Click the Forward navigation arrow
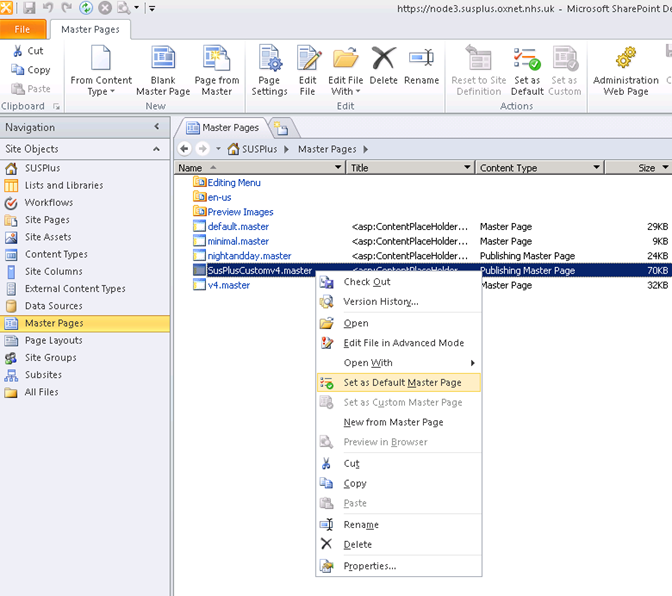 [202, 149]
